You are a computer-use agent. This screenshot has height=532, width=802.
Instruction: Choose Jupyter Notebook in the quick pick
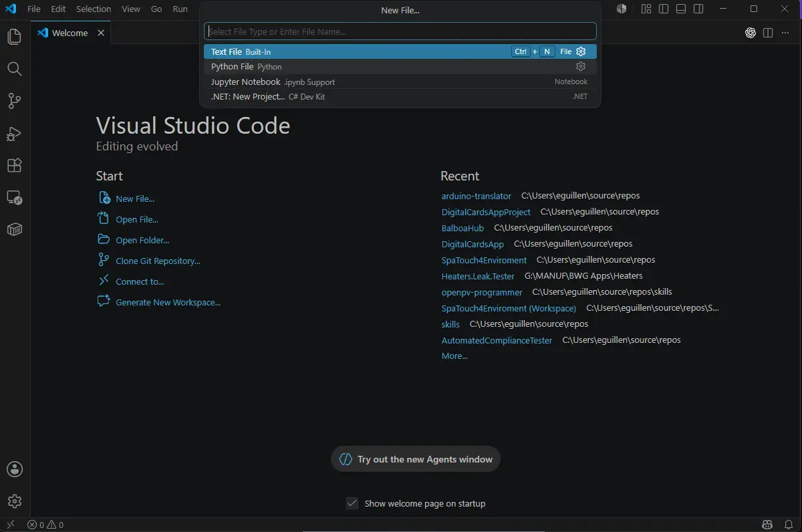[400, 82]
